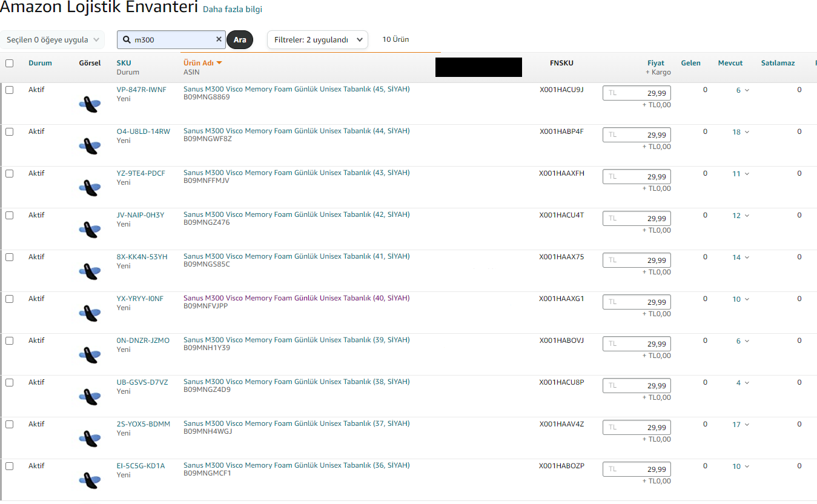This screenshot has height=504, width=817.
Task: Open insole thumbnail for SKU JV-NAIP-0H3Y
Action: click(x=90, y=230)
